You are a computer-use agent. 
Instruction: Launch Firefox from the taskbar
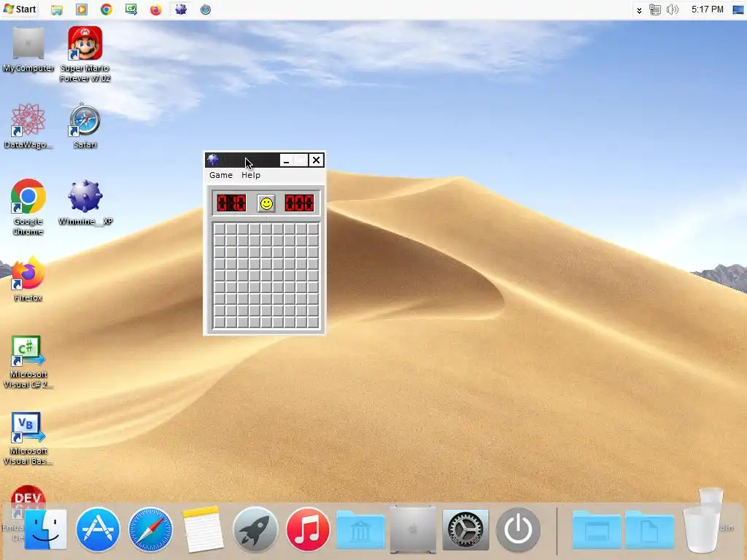tap(156, 9)
